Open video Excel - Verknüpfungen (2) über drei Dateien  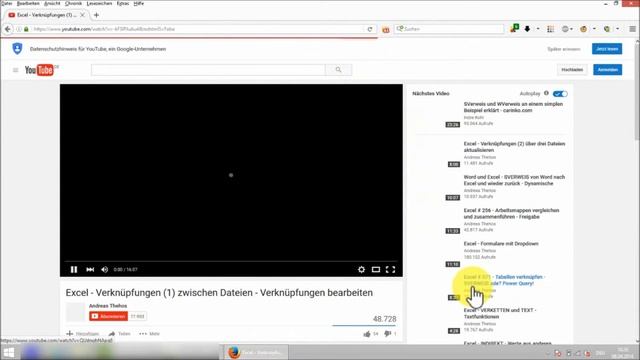pyautogui.click(x=514, y=147)
